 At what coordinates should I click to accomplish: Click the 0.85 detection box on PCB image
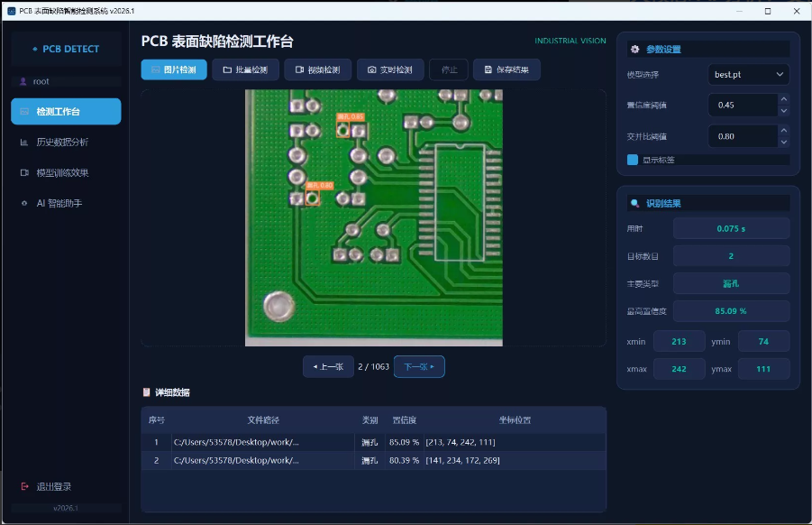click(x=342, y=130)
